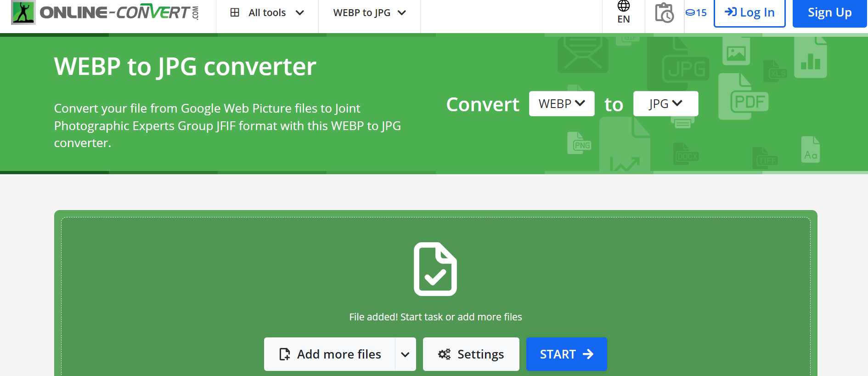Open the Settings button
Screen dimensions: 868x376
tap(471, 354)
